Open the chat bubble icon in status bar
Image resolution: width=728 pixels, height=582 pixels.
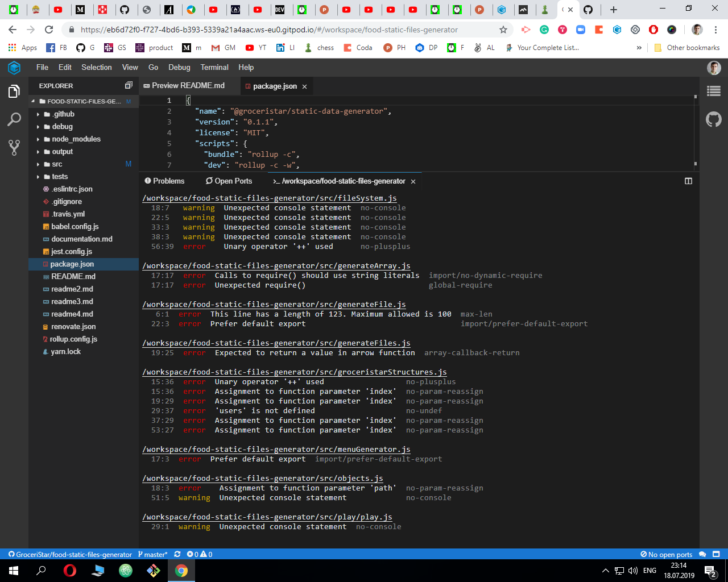coord(702,554)
